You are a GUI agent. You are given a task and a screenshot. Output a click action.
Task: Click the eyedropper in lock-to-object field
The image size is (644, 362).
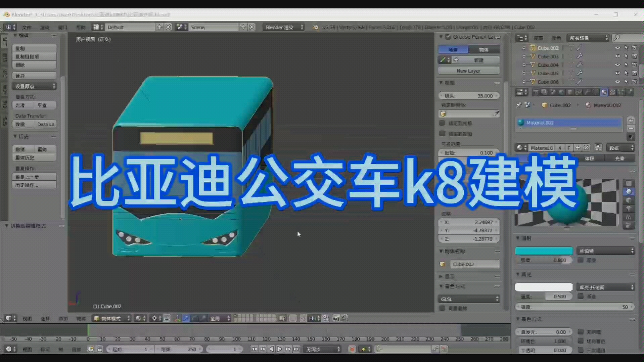[496, 114]
